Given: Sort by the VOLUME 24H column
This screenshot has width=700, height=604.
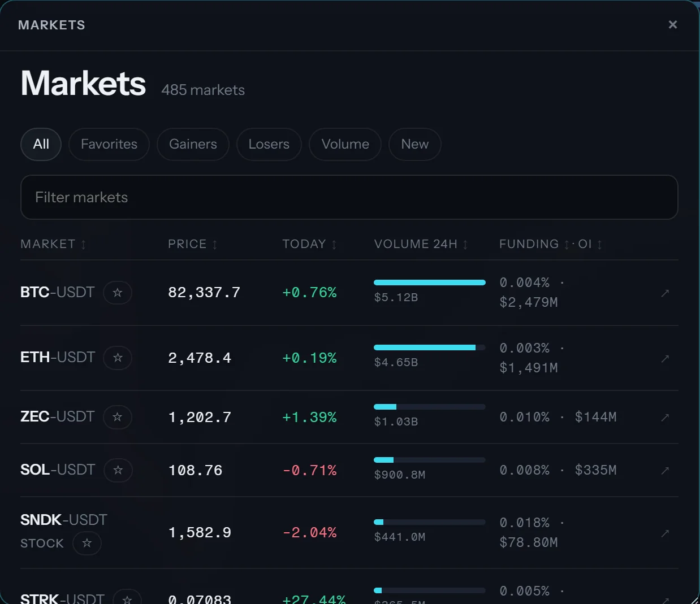Looking at the screenshot, I should [421, 244].
